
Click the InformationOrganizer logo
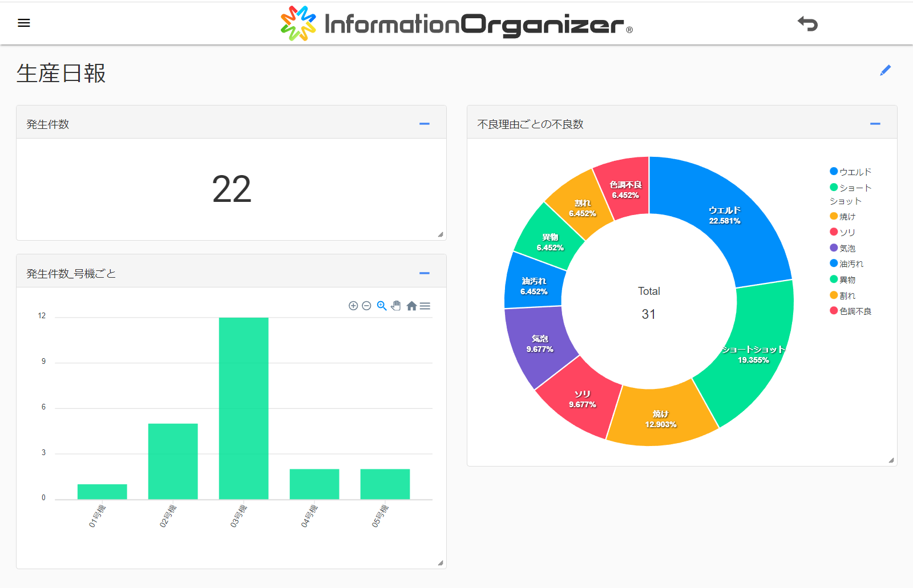(x=457, y=23)
